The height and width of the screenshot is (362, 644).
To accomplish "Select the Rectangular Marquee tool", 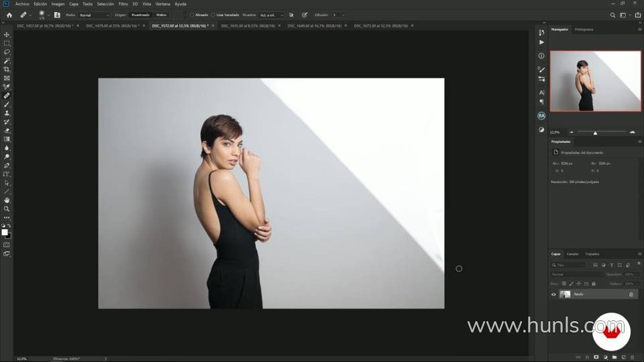I will tap(7, 44).
